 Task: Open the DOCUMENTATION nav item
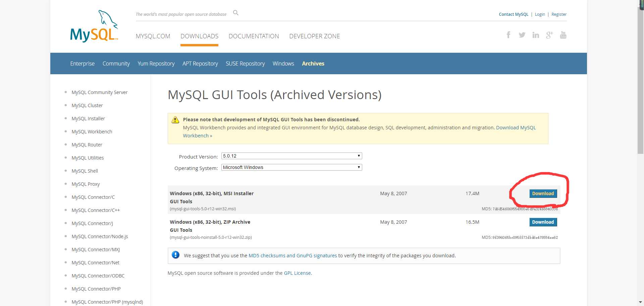point(254,36)
